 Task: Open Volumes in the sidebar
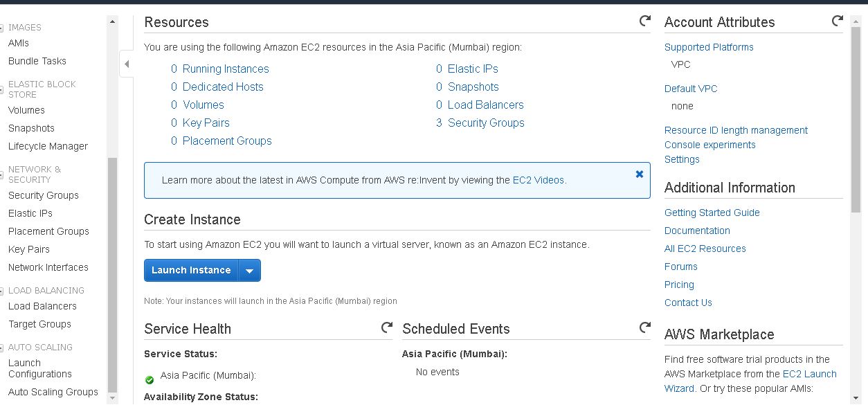26,110
